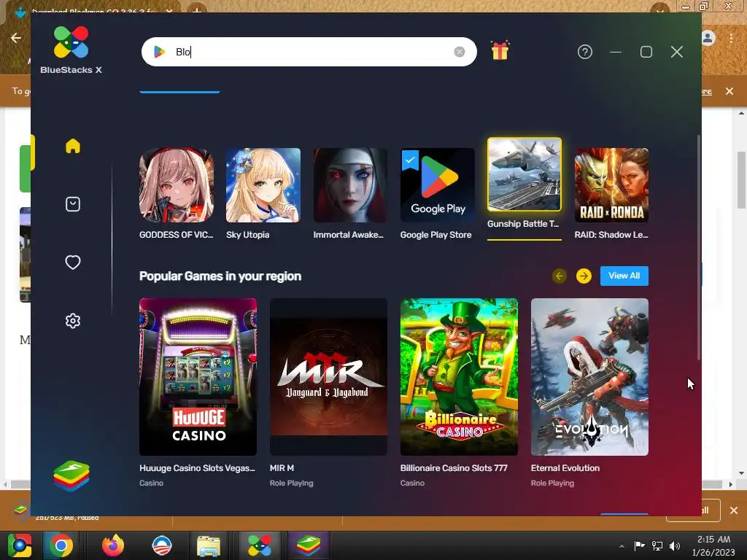Click the taskbar clock showing 2:15 AM
The width and height of the screenshot is (747, 560).
713,545
